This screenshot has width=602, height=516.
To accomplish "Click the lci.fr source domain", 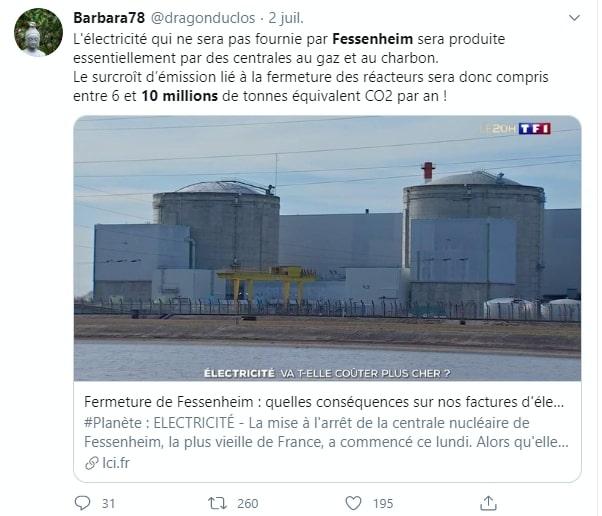I will point(116,463).
